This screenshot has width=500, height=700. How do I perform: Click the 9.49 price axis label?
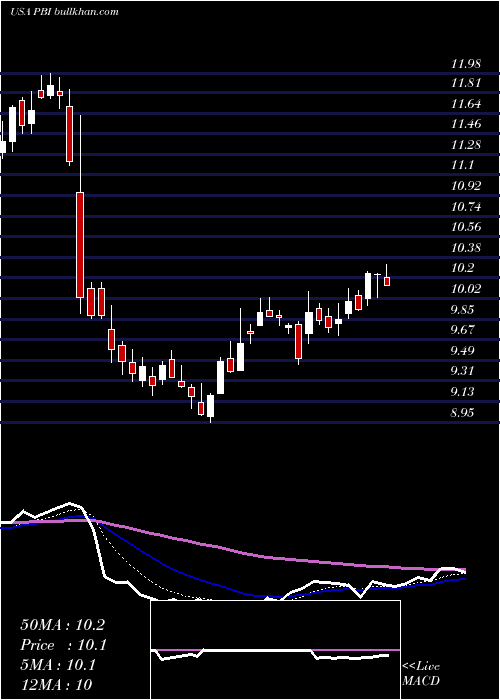(x=462, y=350)
